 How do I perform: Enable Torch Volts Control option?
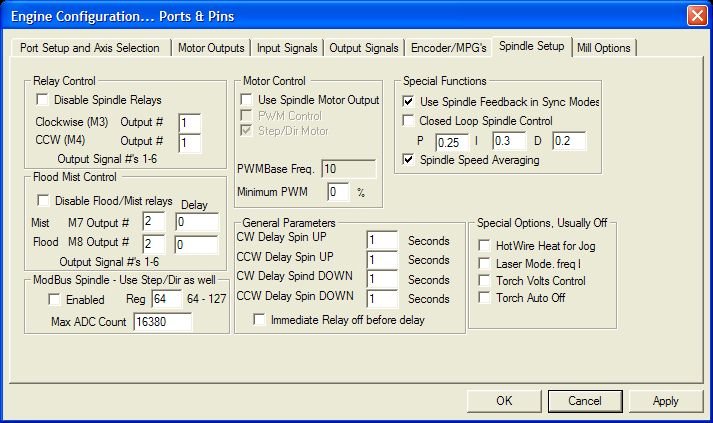[485, 281]
